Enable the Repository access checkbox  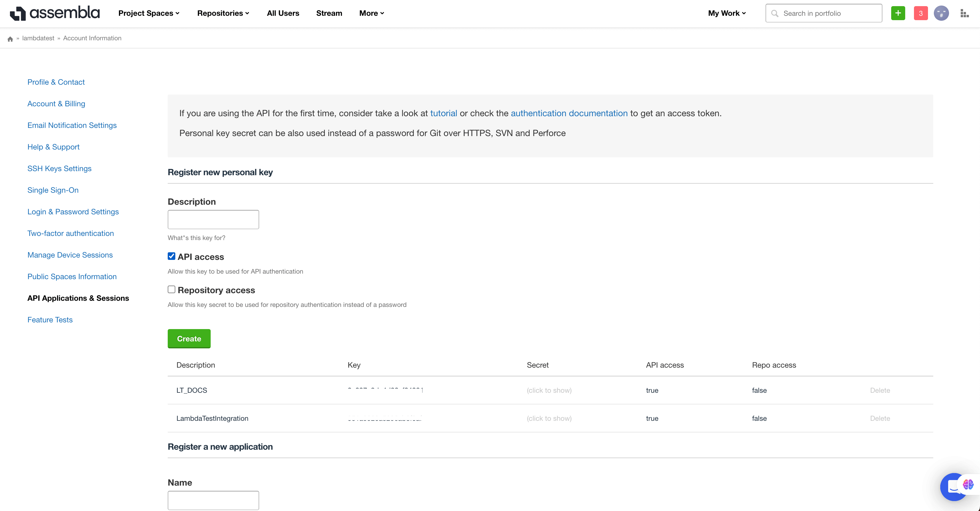pos(172,289)
